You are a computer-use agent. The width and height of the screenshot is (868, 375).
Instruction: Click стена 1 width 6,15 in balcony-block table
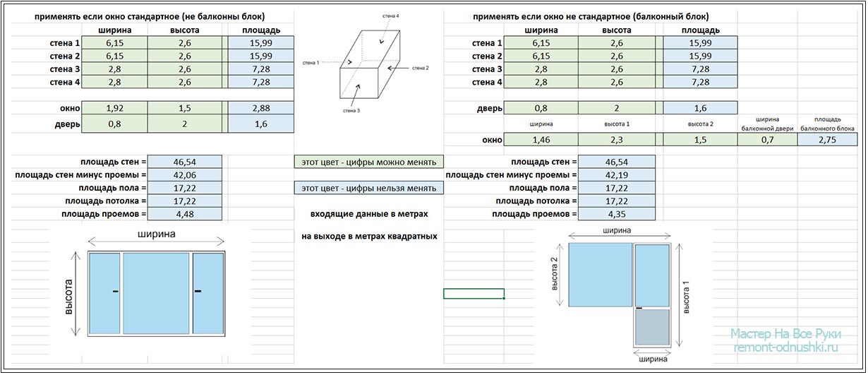point(541,43)
